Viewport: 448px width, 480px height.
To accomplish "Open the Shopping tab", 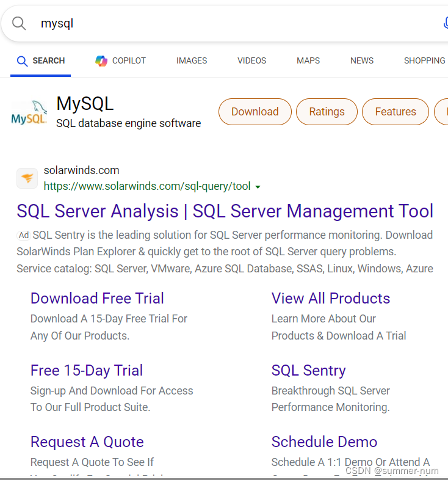I will pyautogui.click(x=424, y=60).
